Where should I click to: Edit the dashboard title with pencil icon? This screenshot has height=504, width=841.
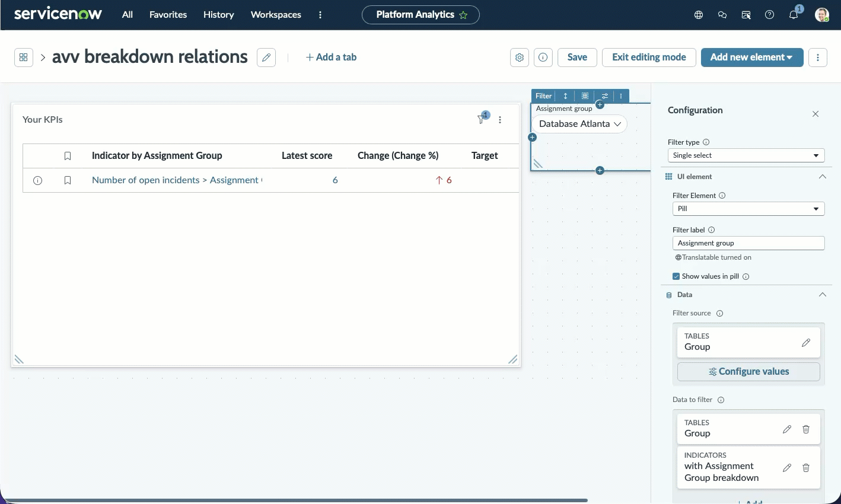click(266, 58)
